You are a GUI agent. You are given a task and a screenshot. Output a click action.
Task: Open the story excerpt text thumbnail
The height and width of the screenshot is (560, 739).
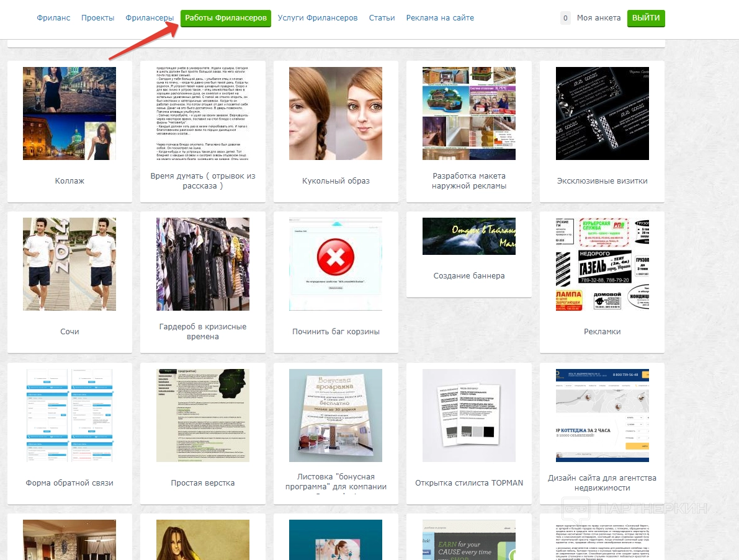click(x=203, y=113)
